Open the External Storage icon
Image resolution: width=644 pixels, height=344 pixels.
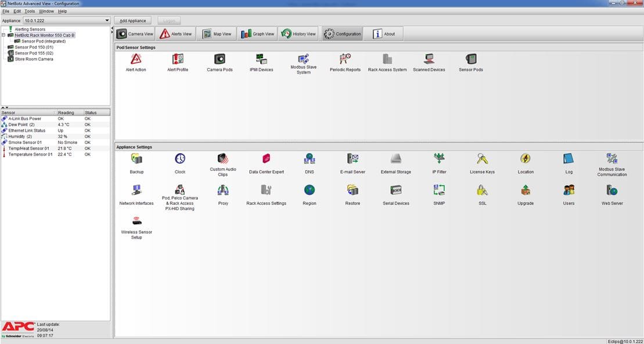tap(396, 159)
